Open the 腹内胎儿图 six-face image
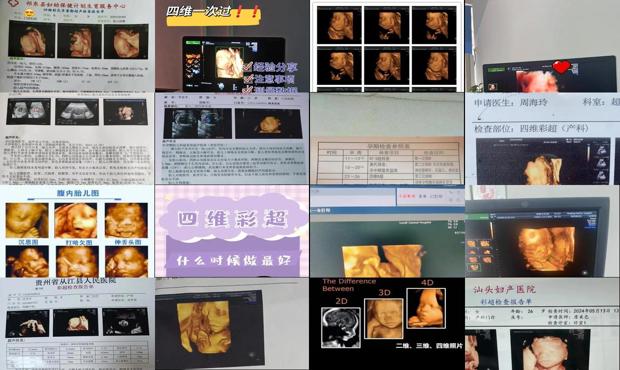 (77, 231)
